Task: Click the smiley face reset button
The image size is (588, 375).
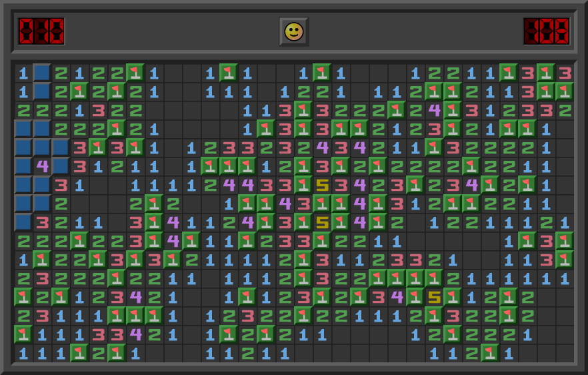Action: pyautogui.click(x=293, y=31)
